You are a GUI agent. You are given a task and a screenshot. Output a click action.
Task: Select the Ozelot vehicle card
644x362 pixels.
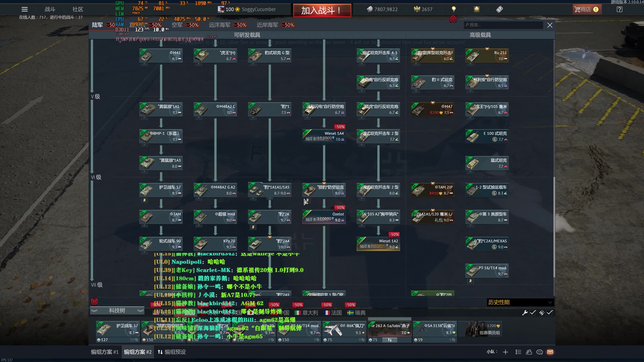324,217
